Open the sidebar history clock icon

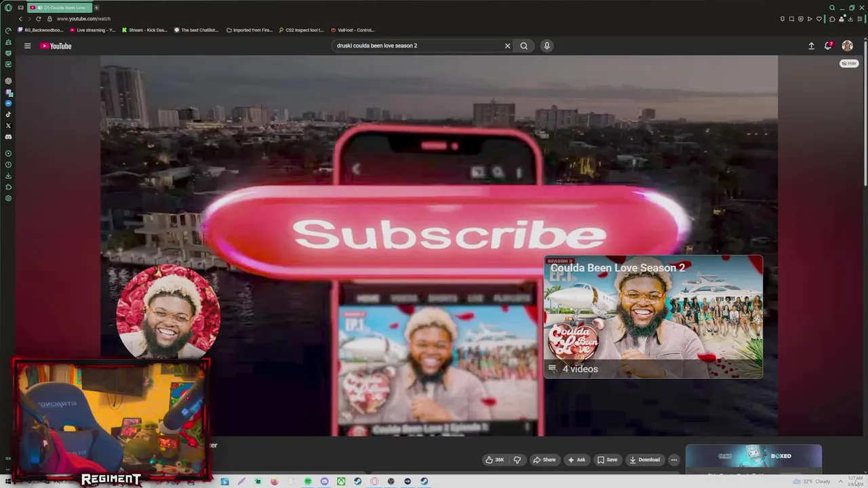coord(8,165)
